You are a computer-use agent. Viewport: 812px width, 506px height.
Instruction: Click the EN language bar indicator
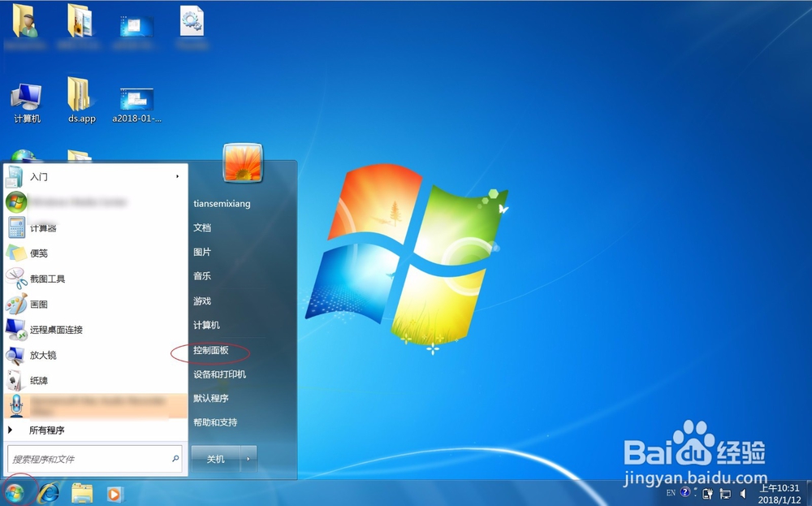coord(672,492)
